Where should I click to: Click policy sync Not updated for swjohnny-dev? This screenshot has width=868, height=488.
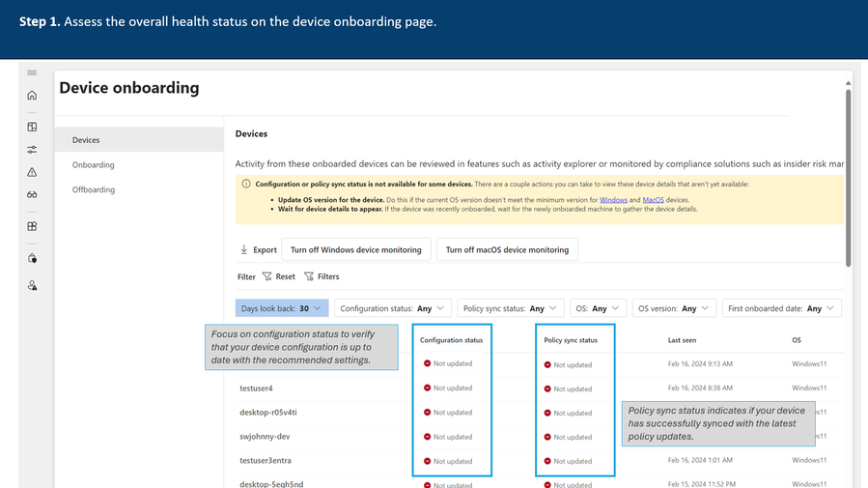tap(568, 437)
